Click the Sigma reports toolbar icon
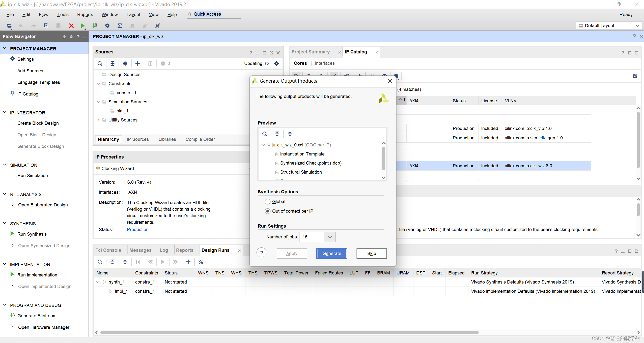Screen dimensions: 644x343 coord(120,26)
